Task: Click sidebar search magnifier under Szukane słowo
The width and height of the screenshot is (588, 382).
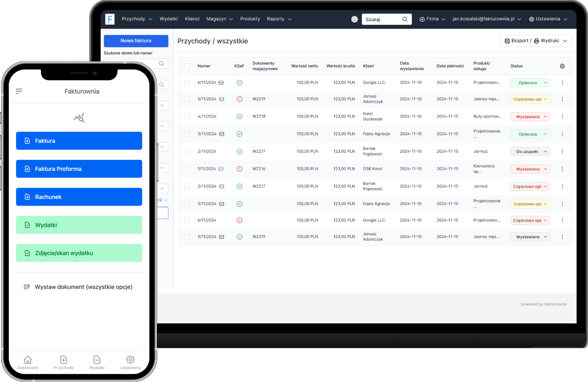Action: [161, 63]
